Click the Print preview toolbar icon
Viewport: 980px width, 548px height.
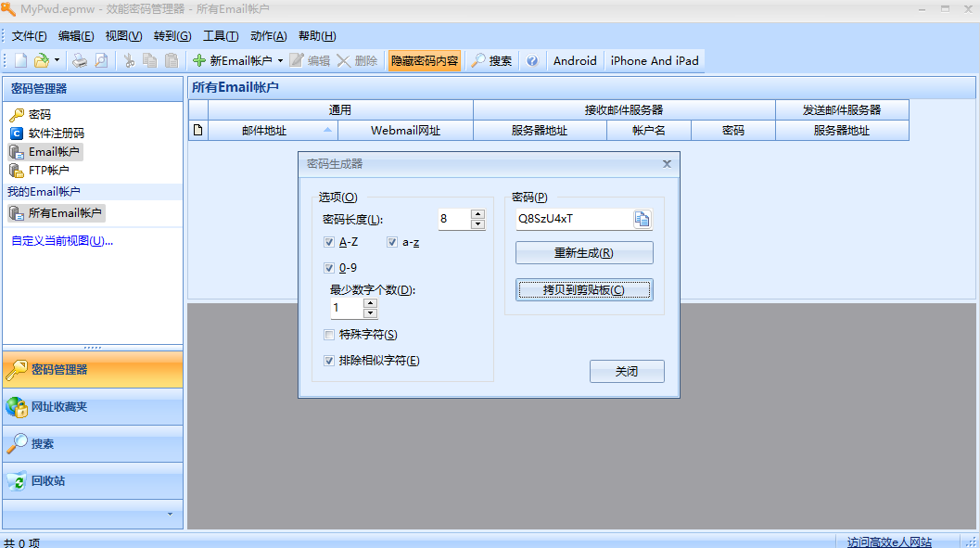101,60
